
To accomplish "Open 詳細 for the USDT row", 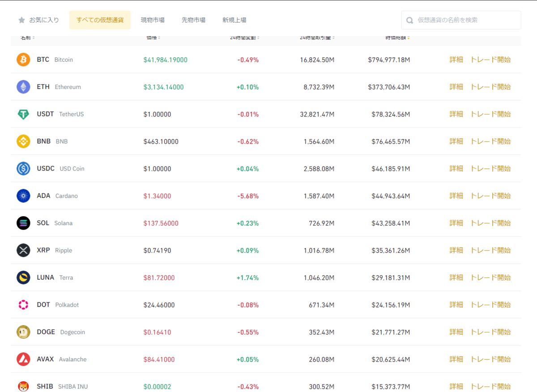I will [x=456, y=114].
